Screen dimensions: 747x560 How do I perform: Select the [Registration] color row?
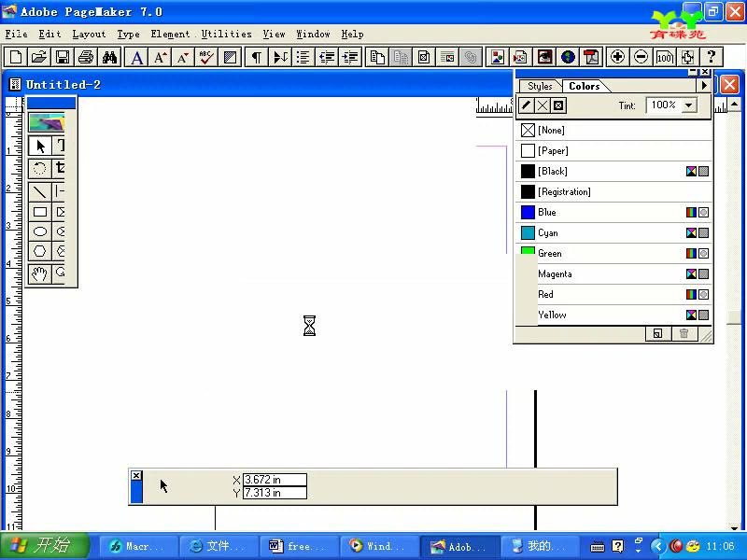pyautogui.click(x=613, y=191)
